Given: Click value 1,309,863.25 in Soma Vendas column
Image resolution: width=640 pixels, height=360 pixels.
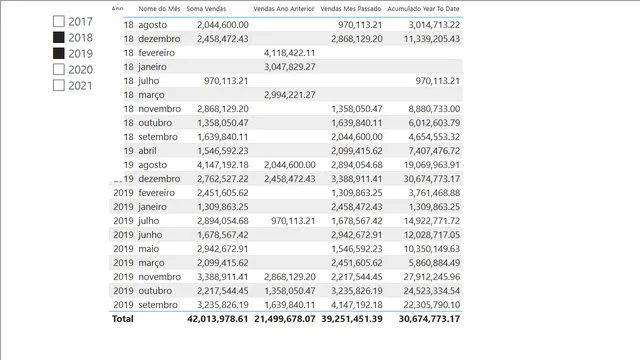Looking at the screenshot, I should (x=223, y=207).
